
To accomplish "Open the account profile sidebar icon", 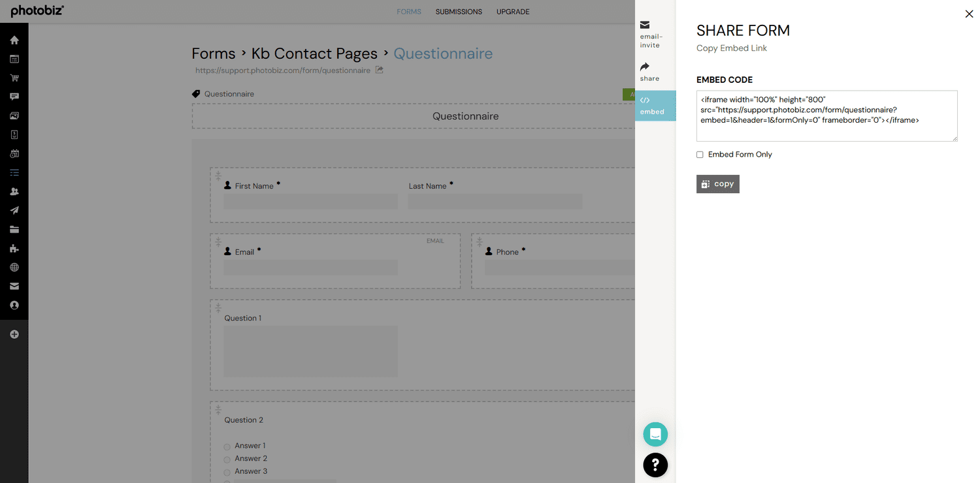I will [x=14, y=305].
